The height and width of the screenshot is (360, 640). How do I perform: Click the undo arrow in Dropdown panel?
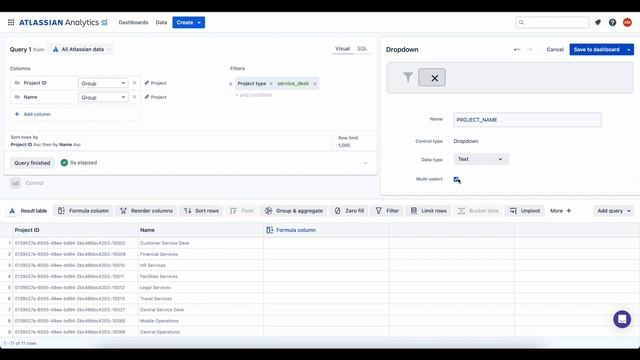[x=517, y=49]
